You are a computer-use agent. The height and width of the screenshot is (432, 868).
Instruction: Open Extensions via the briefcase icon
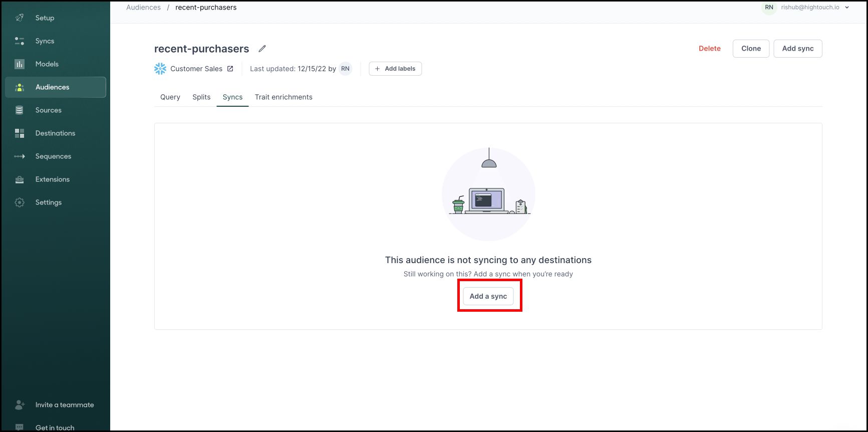point(20,179)
